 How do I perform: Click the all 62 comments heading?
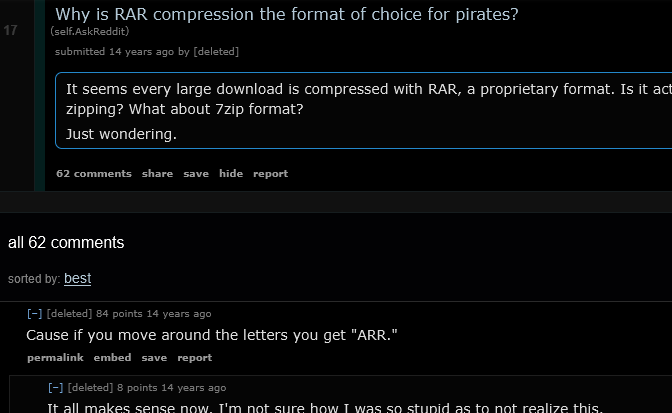[66, 243]
